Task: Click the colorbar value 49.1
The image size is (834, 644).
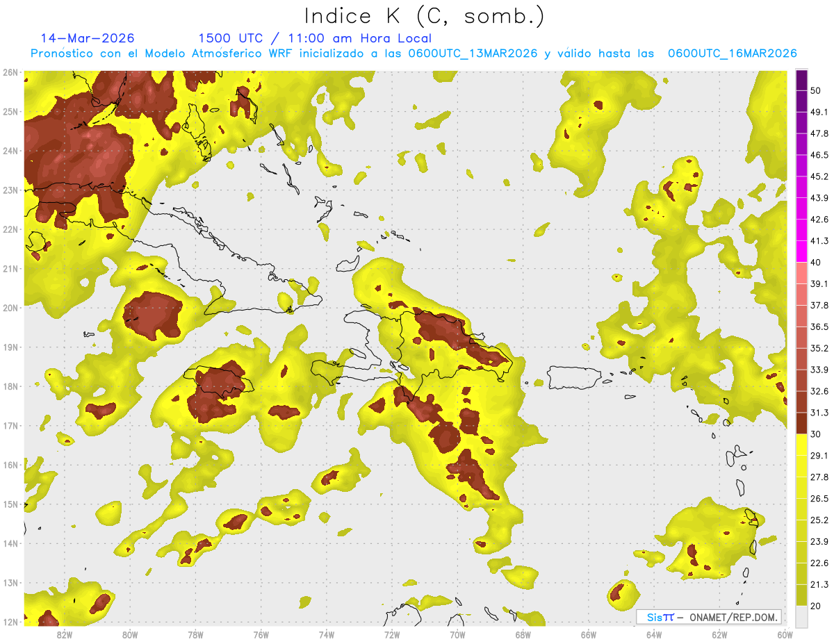Action: click(x=819, y=112)
